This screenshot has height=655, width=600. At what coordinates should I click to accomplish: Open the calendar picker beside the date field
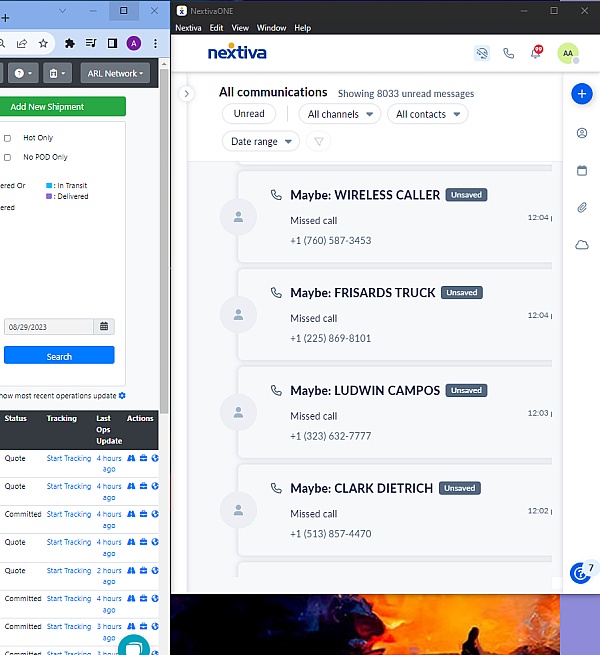click(x=105, y=327)
